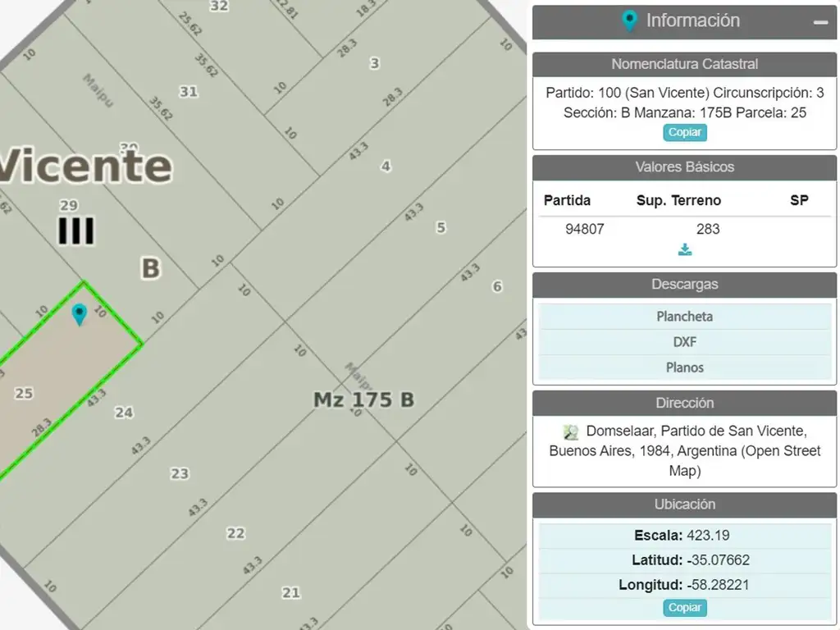This screenshot has width=840, height=630.
Task: Select parcel 24 on the map
Action: [x=124, y=413]
